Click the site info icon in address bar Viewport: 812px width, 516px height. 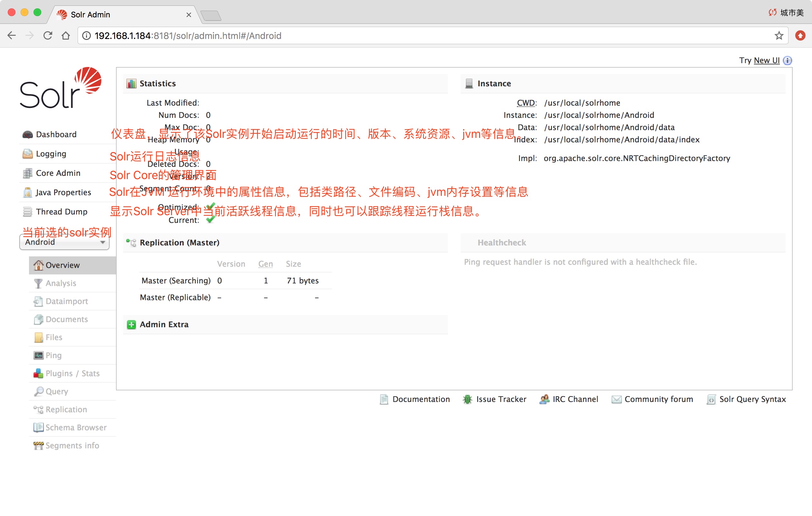(87, 35)
